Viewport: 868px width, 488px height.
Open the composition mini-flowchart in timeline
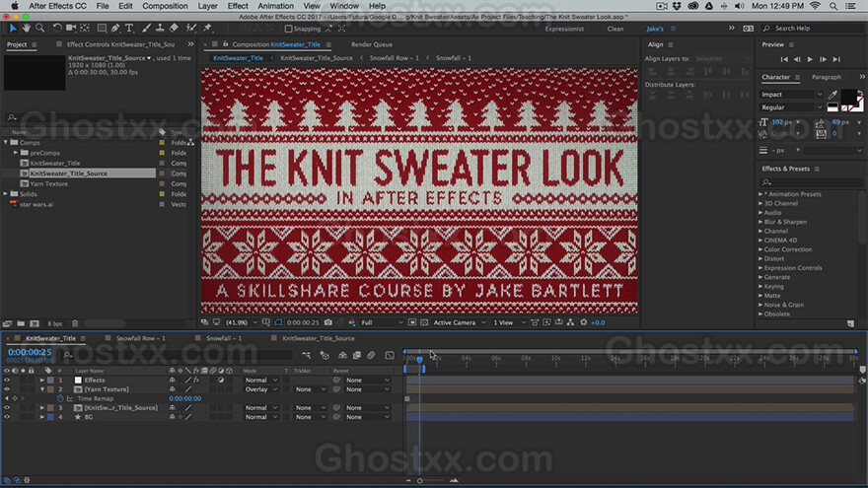click(x=306, y=355)
